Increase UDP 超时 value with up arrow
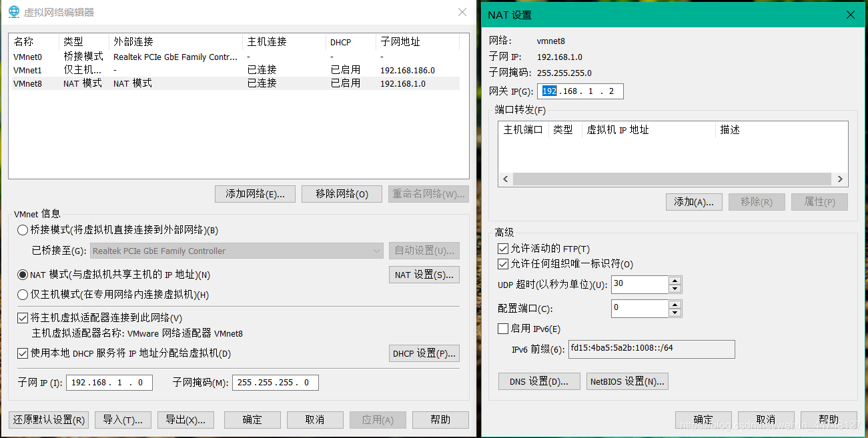The width and height of the screenshot is (868, 438). tap(675, 281)
